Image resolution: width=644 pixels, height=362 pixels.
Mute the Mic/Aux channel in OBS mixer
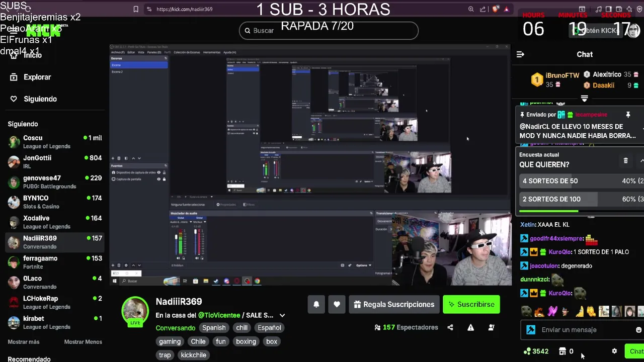coord(196,258)
